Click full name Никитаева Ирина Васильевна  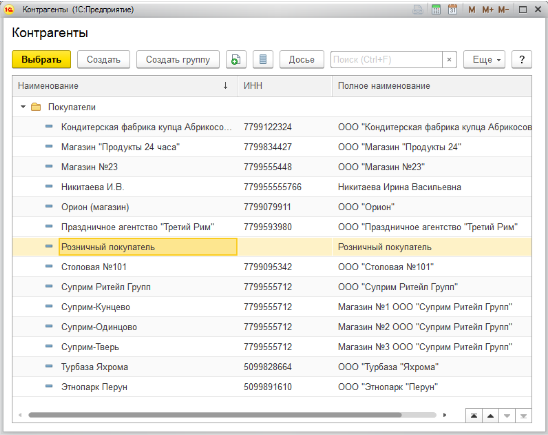pos(399,187)
